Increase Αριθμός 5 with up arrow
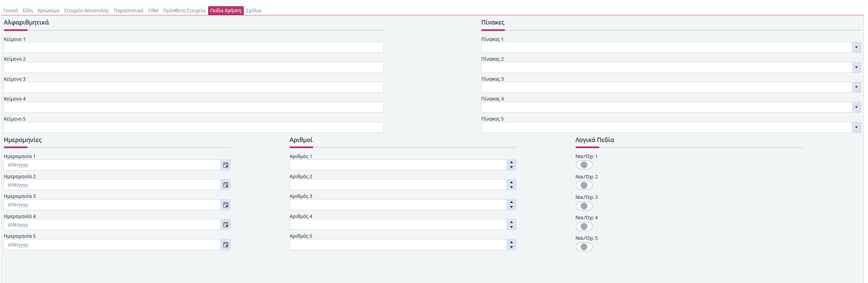Screen dimensions: 868x283 pos(511,242)
